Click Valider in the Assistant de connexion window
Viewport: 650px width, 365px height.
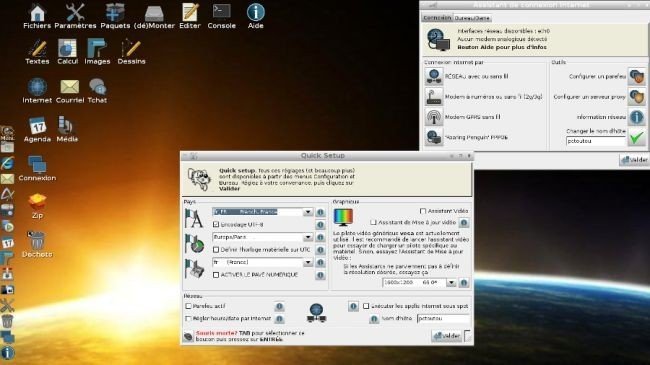(x=634, y=160)
